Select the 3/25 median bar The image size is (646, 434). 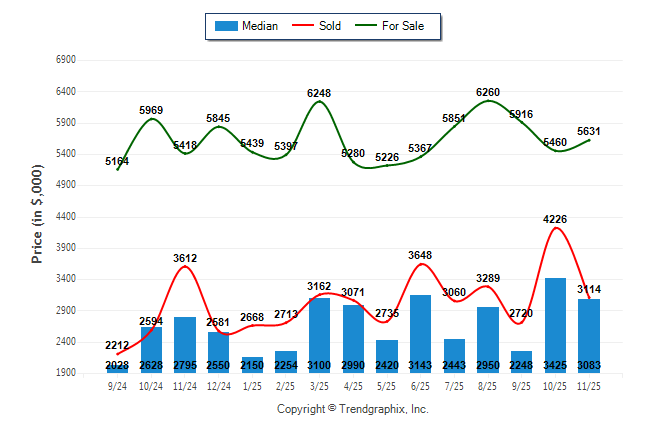pos(320,335)
